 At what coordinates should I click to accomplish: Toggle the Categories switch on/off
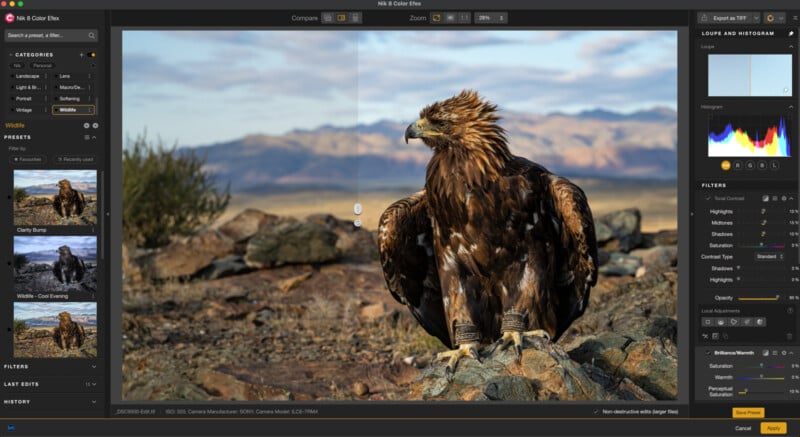(x=92, y=55)
